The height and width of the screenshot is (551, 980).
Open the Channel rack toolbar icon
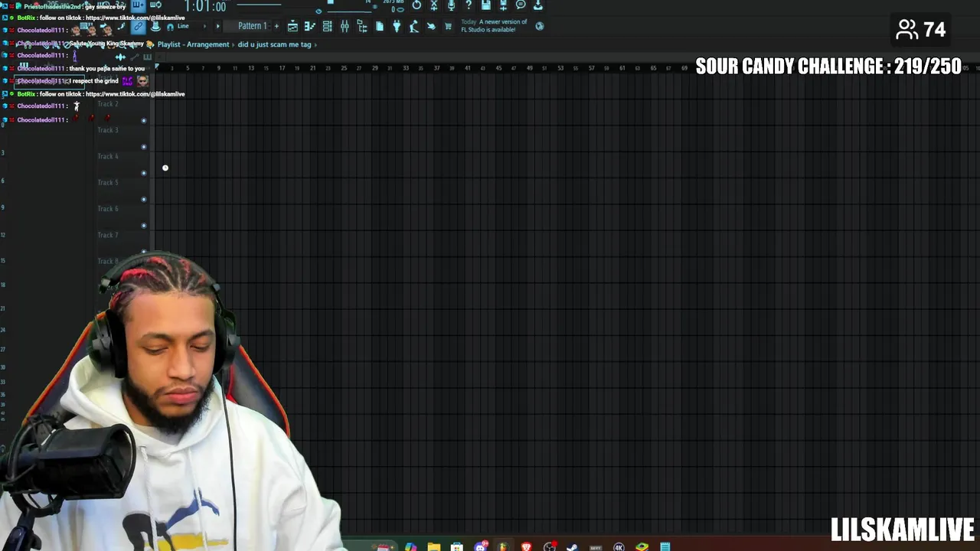coord(327,26)
